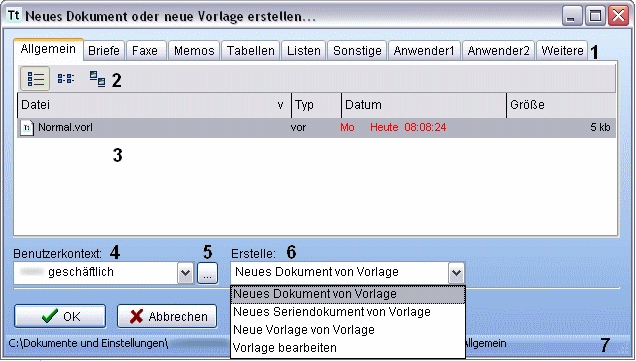Click the Normal.vorl file icon
Image resolution: width=636 pixels, height=361 pixels.
(x=27, y=128)
